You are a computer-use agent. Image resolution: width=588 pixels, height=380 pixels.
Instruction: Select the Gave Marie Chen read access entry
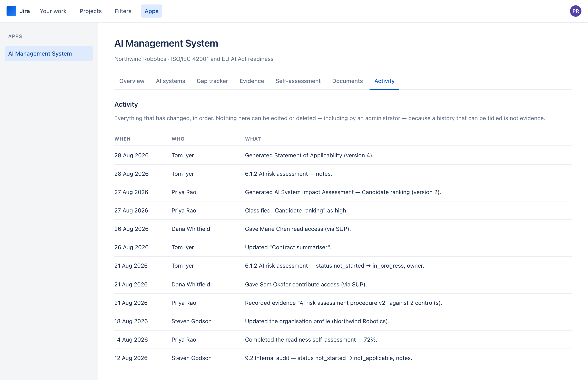coord(343,229)
